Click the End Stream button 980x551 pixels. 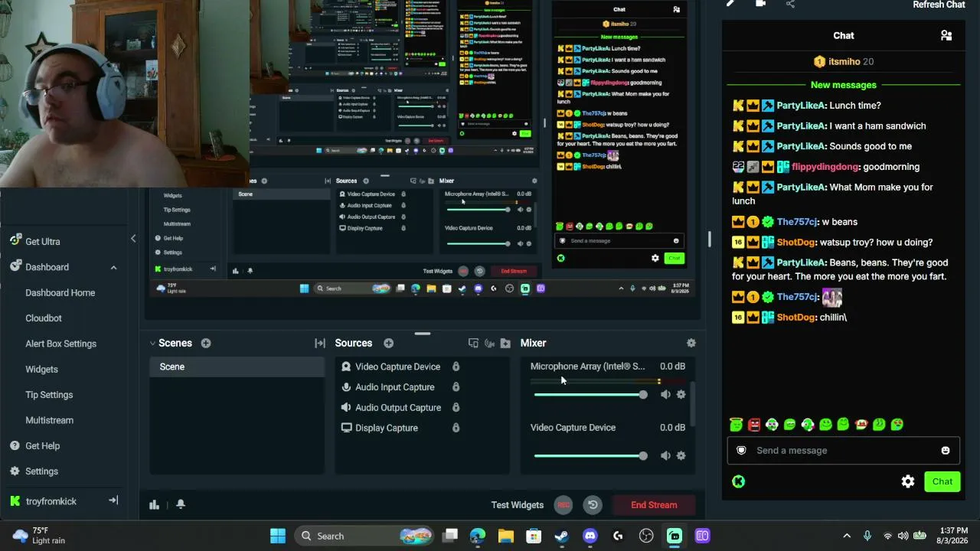pos(654,505)
